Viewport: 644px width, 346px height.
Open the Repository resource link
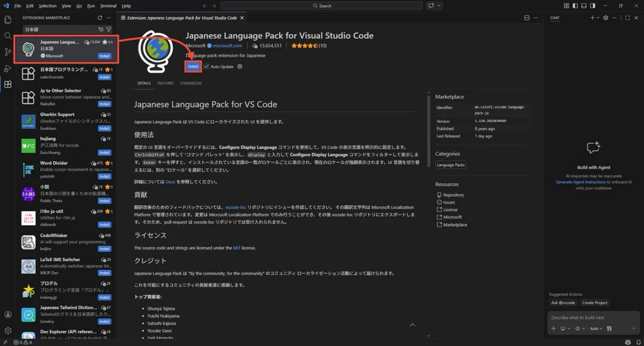point(453,195)
